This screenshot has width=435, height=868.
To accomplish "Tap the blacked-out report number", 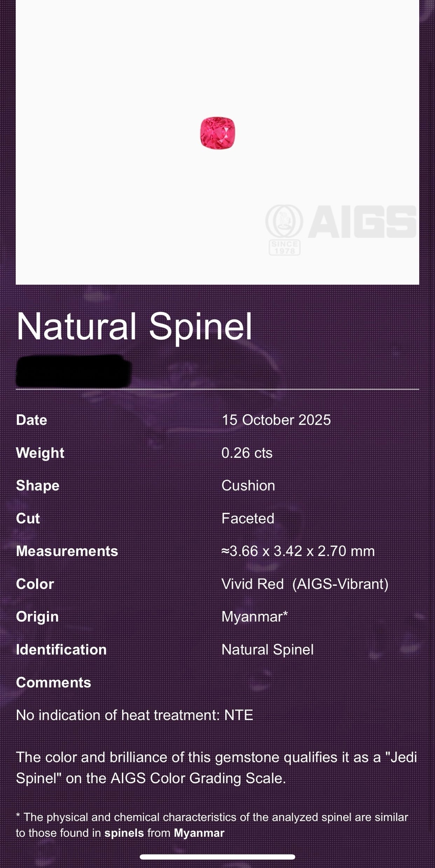I will click(x=74, y=372).
